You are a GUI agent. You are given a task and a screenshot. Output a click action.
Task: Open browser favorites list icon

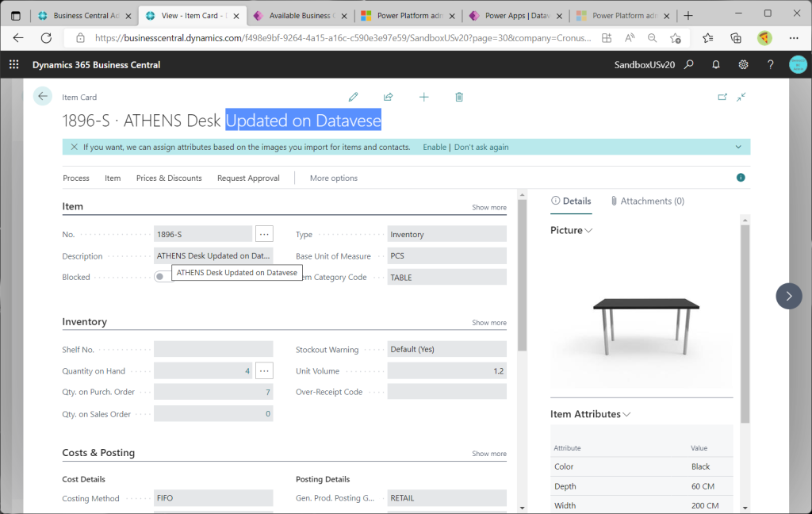[x=708, y=38]
